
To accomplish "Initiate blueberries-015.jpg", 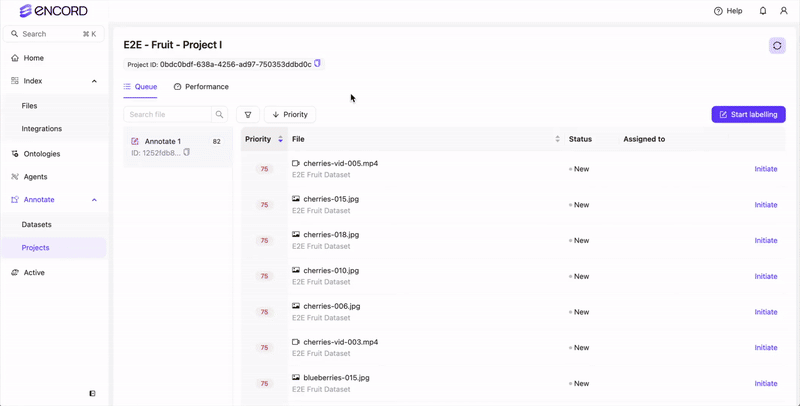I will pos(766,383).
